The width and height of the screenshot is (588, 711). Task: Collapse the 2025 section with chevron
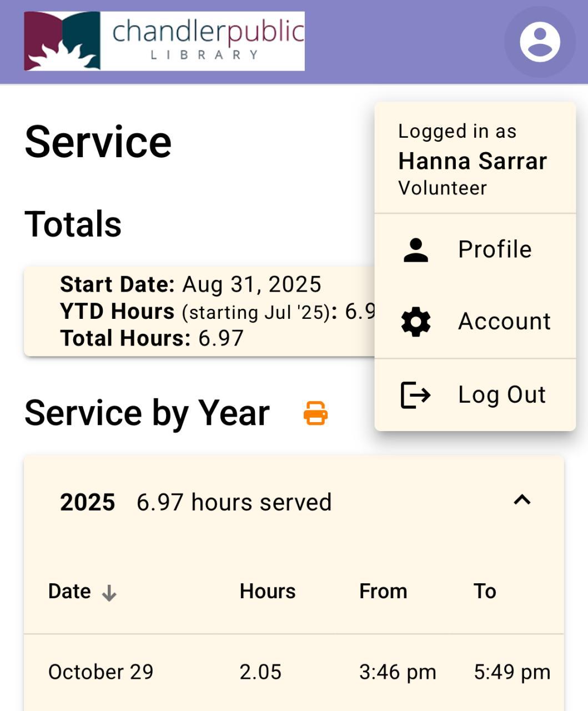click(522, 500)
